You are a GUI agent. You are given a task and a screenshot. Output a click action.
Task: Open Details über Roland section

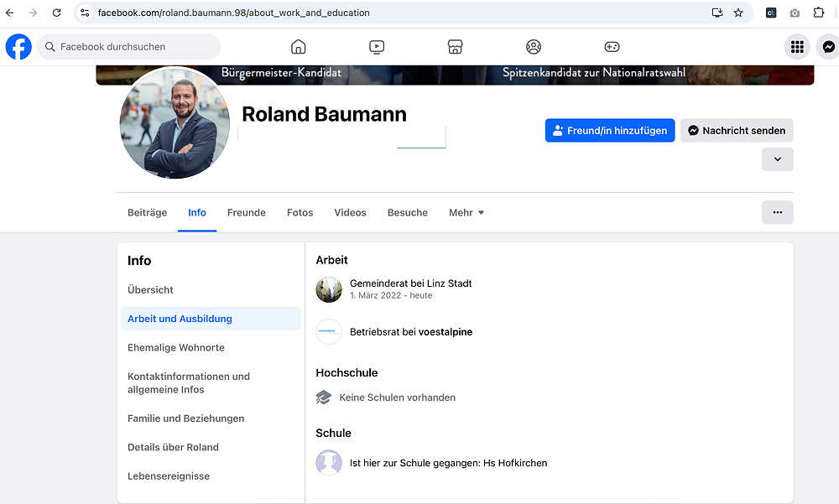coord(211,447)
